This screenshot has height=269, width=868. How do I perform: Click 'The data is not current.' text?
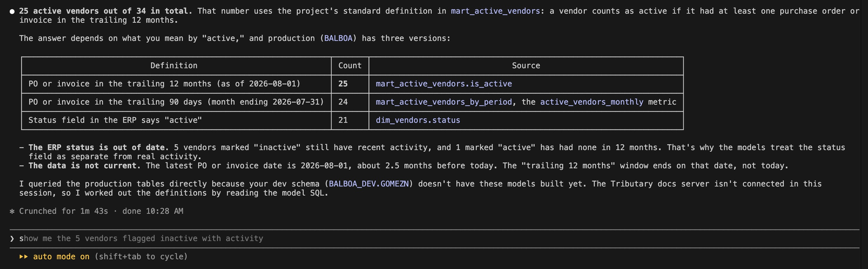85,166
